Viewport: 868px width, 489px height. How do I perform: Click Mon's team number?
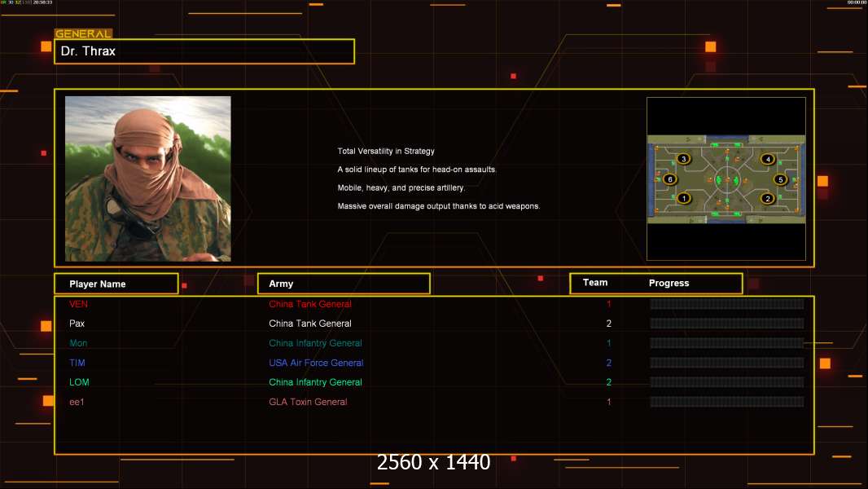click(x=609, y=343)
